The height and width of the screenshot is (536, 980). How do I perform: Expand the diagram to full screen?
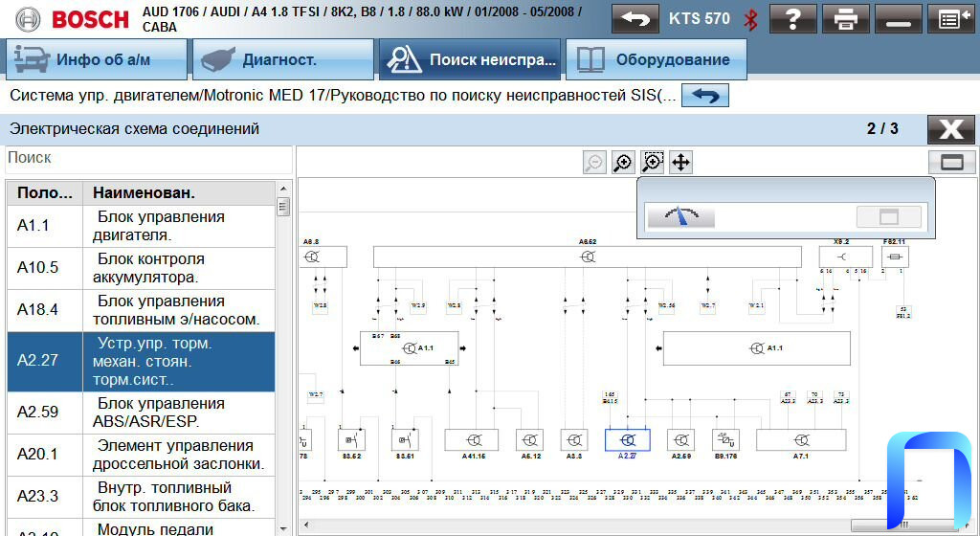952,163
